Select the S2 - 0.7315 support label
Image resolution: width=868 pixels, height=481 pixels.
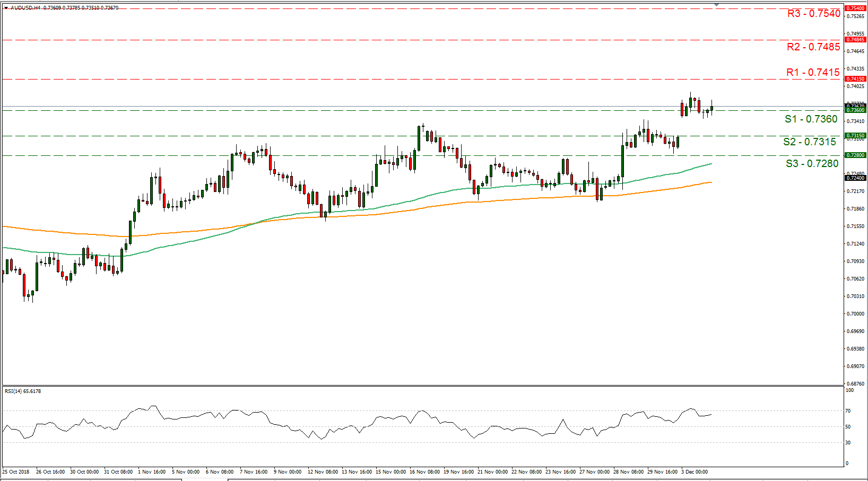click(x=810, y=142)
